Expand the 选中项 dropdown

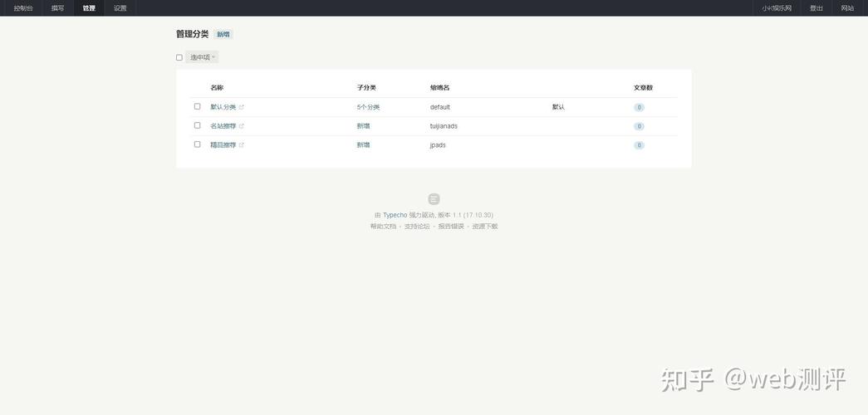point(203,57)
